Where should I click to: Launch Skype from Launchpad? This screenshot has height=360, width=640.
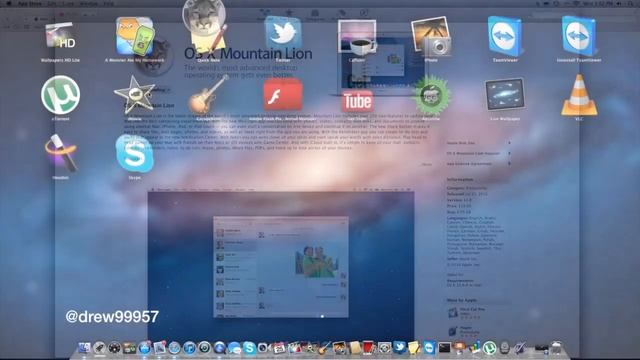point(135,154)
